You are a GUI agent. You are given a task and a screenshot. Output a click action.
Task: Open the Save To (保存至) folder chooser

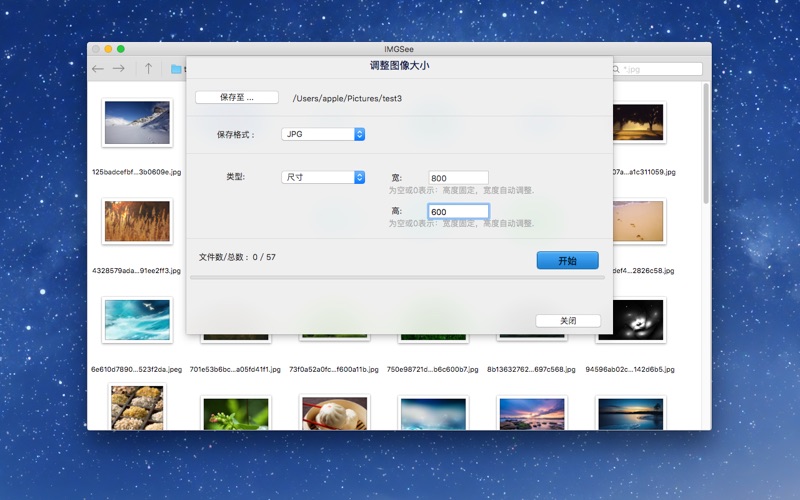tap(237, 97)
